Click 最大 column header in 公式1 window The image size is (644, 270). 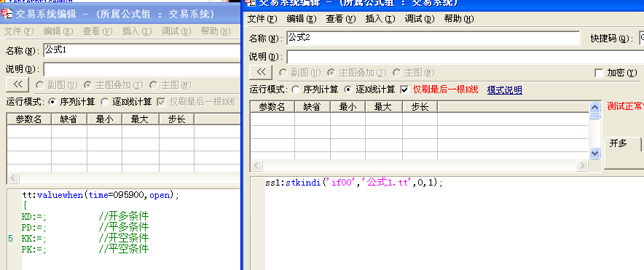(141, 119)
